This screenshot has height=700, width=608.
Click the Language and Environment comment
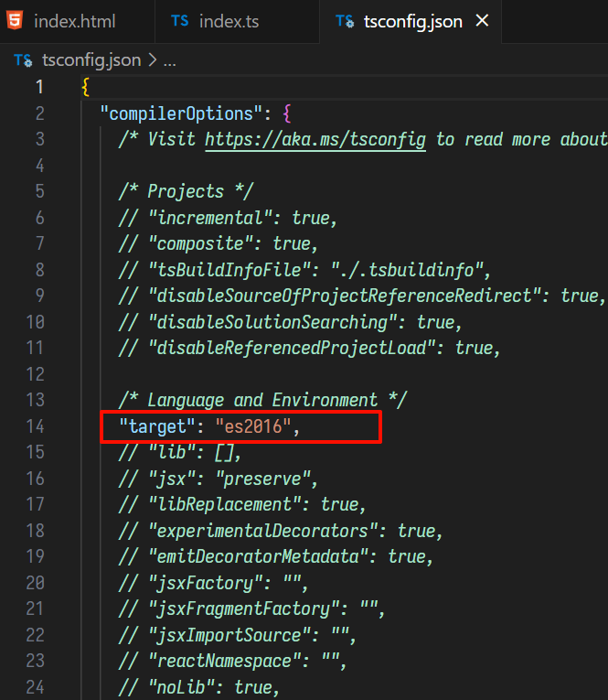[x=263, y=400]
